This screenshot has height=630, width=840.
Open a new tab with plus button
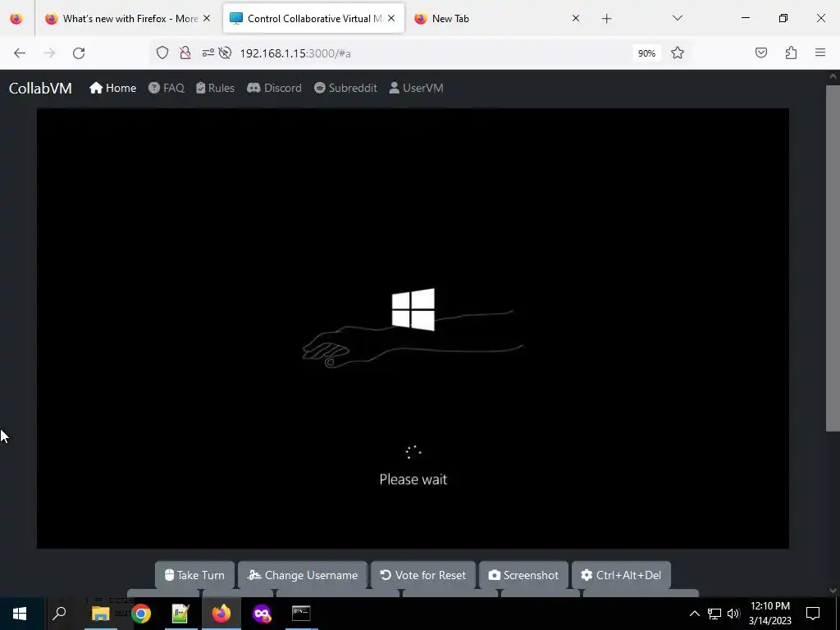[606, 19]
